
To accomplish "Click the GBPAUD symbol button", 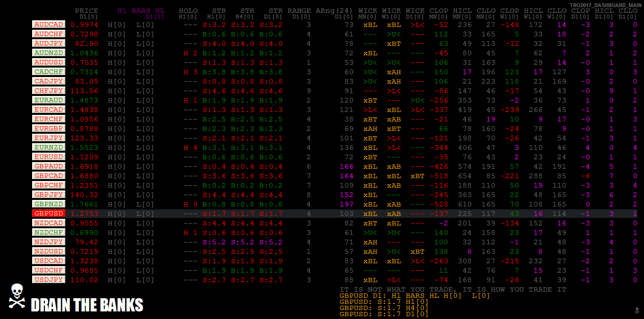I will pyautogui.click(x=49, y=166).
